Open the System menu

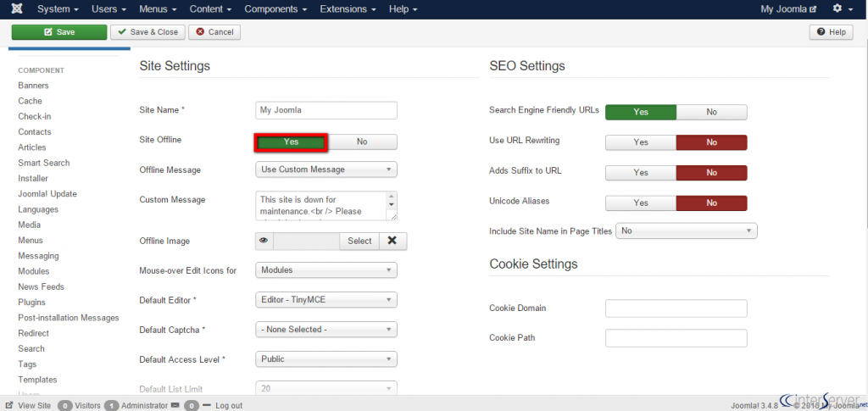[58, 9]
